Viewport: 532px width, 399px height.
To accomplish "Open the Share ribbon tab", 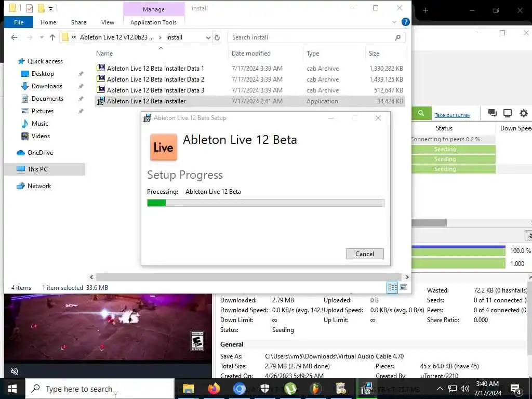I will pos(78,22).
